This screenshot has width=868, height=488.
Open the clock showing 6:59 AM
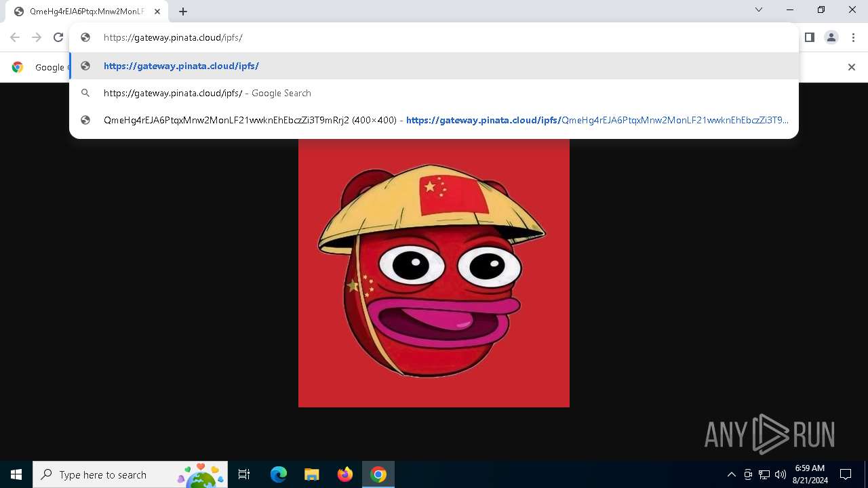coord(810,474)
